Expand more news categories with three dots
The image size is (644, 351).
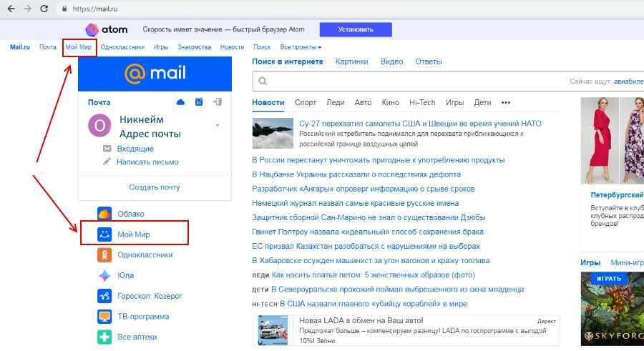506,102
